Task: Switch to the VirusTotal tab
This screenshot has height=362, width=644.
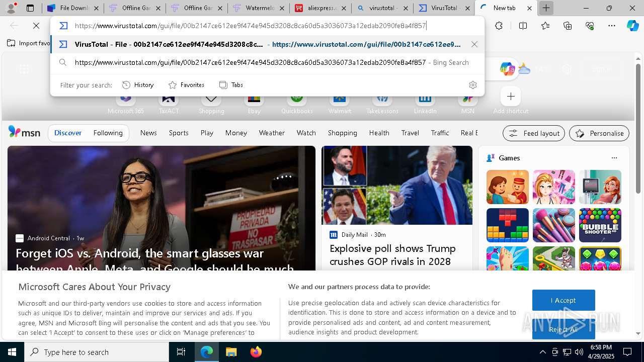Action: click(x=444, y=8)
